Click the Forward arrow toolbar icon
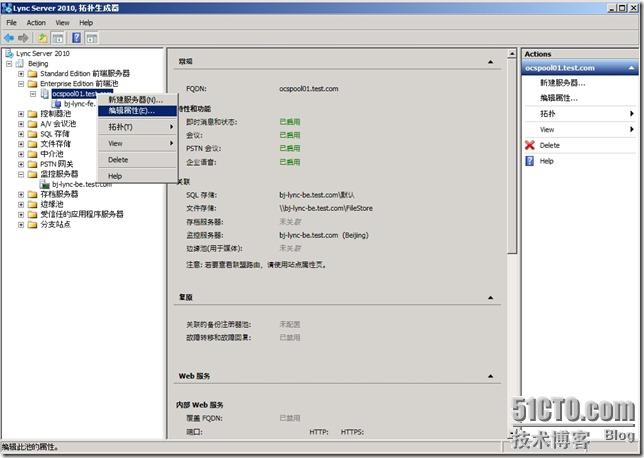Viewport: 644px width, 458px height. tap(23, 38)
